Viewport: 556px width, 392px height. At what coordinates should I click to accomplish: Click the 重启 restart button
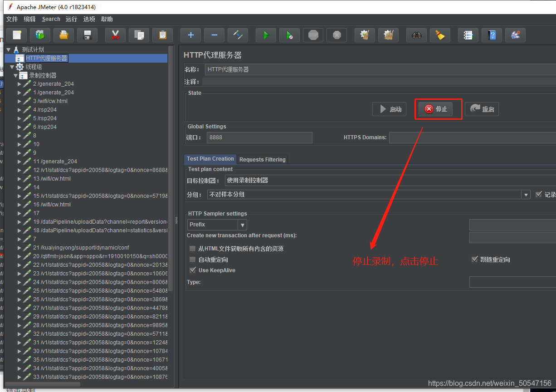click(x=482, y=109)
